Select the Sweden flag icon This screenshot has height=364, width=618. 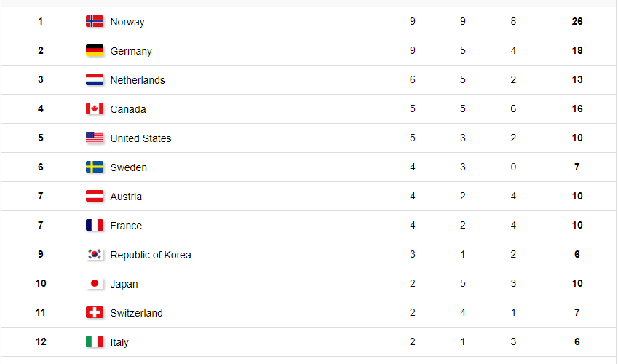tap(95, 167)
